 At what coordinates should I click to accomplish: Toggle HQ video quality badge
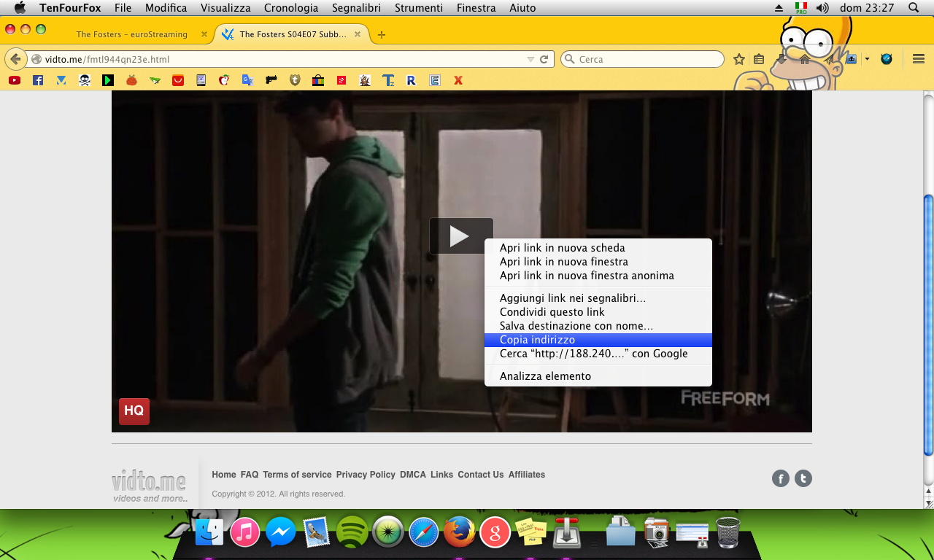(x=134, y=411)
